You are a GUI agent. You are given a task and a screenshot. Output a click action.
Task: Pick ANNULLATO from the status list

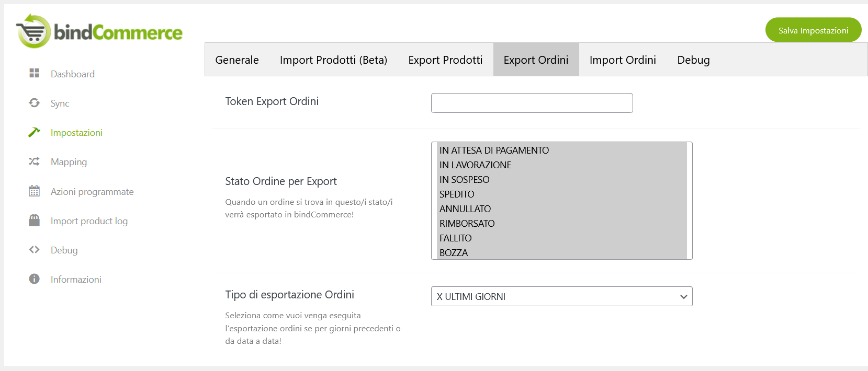465,209
